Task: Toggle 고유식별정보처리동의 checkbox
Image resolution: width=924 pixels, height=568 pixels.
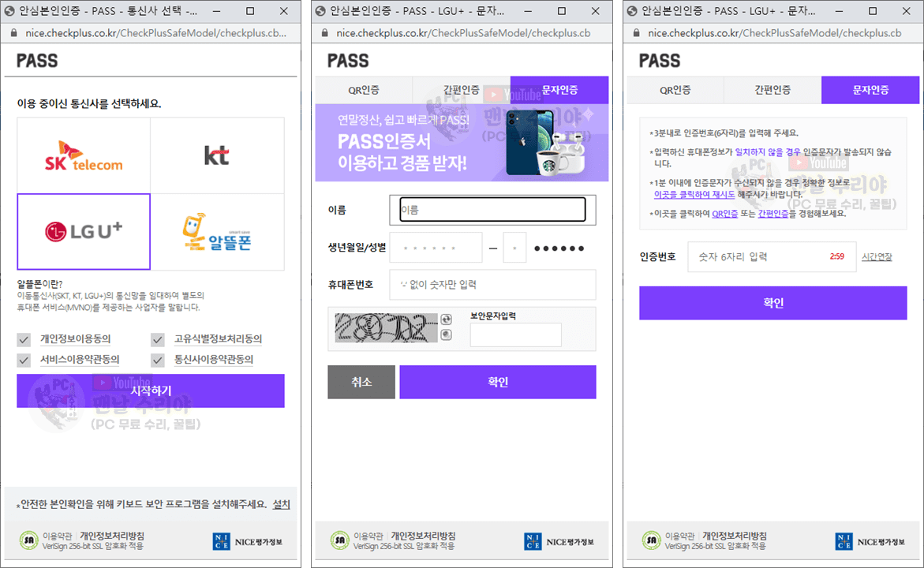Action: [157, 339]
